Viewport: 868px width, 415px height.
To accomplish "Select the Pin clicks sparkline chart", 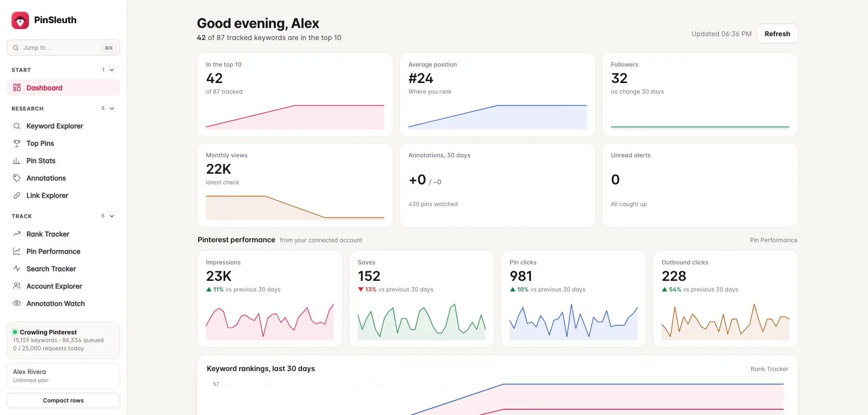I will point(573,321).
